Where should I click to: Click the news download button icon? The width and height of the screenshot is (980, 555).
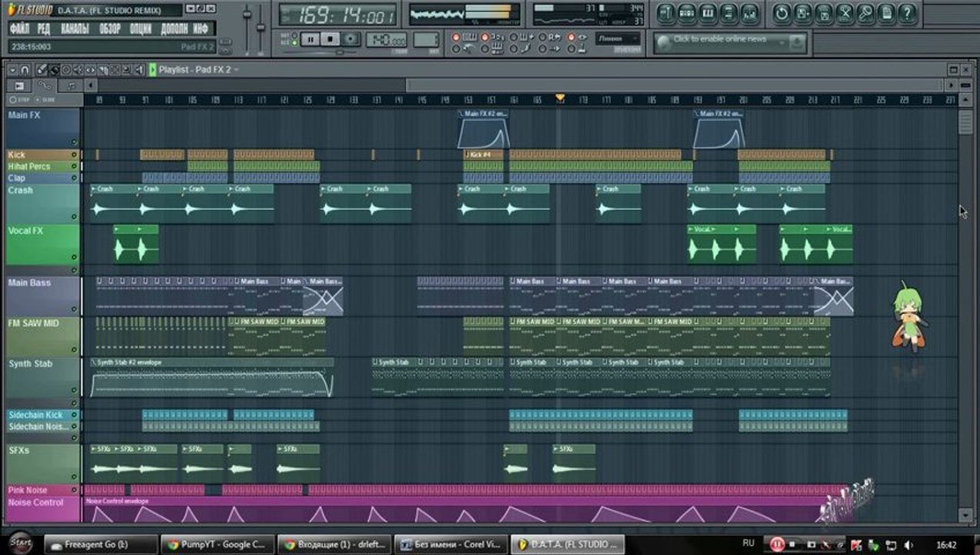[797, 42]
